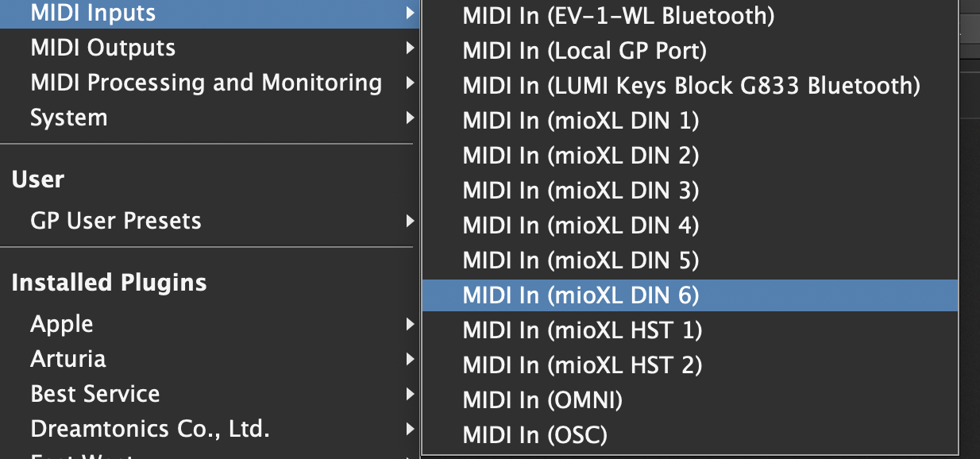
Task: Choose MIDI In (mioXL HST 2)
Action: pos(582,365)
